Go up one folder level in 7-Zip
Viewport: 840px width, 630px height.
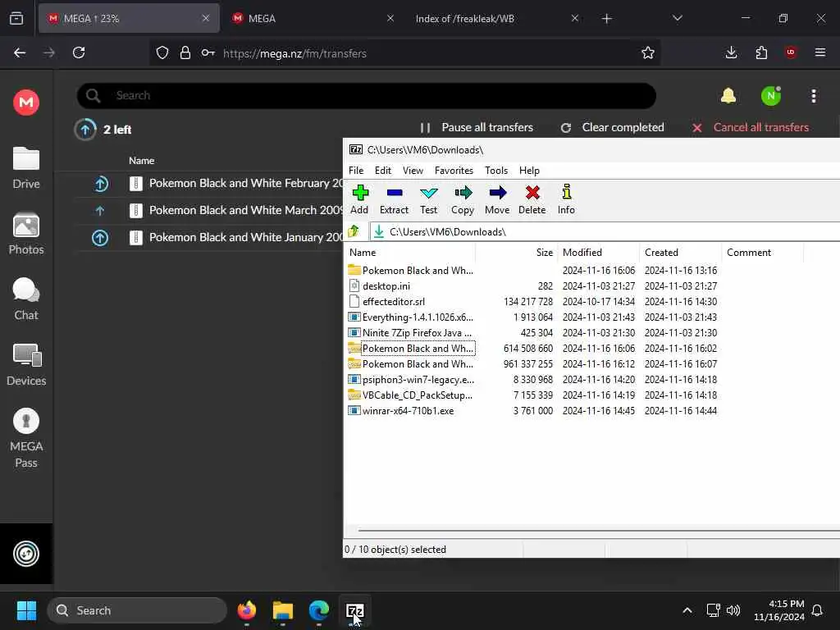(354, 231)
